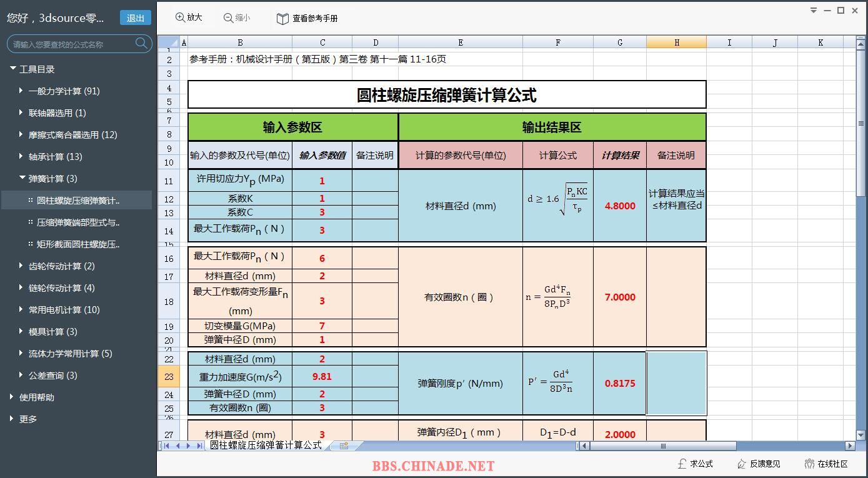Select row 23 header
Screen dimensions: 868x478
[169, 377]
